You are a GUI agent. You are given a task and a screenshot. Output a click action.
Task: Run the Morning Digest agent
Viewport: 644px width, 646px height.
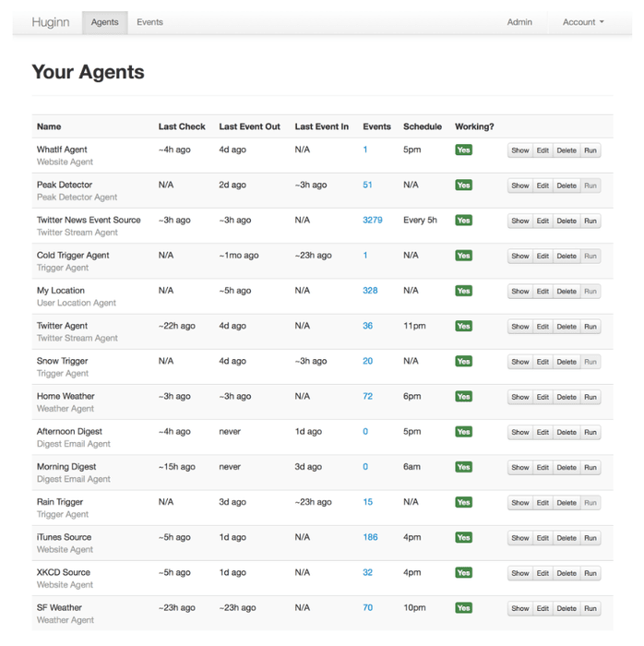(x=590, y=468)
